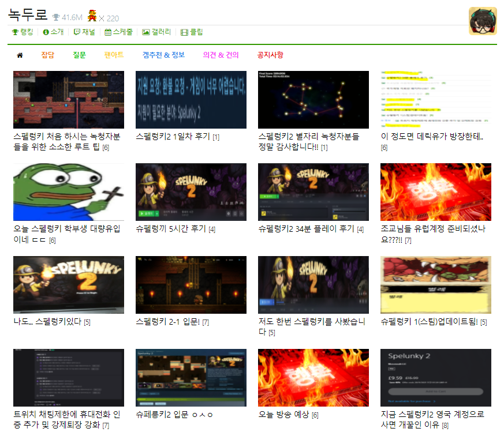The image size is (504, 436).
Task: Click the yellow highlighted list thumbnail
Action: coord(436,100)
